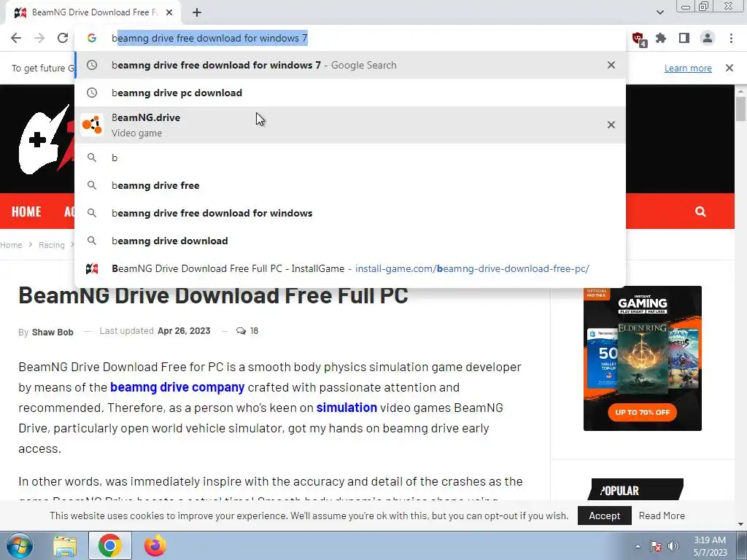Image resolution: width=747 pixels, height=560 pixels.
Task: Open the uBlock Origin extension icon
Action: pyautogui.click(x=638, y=39)
